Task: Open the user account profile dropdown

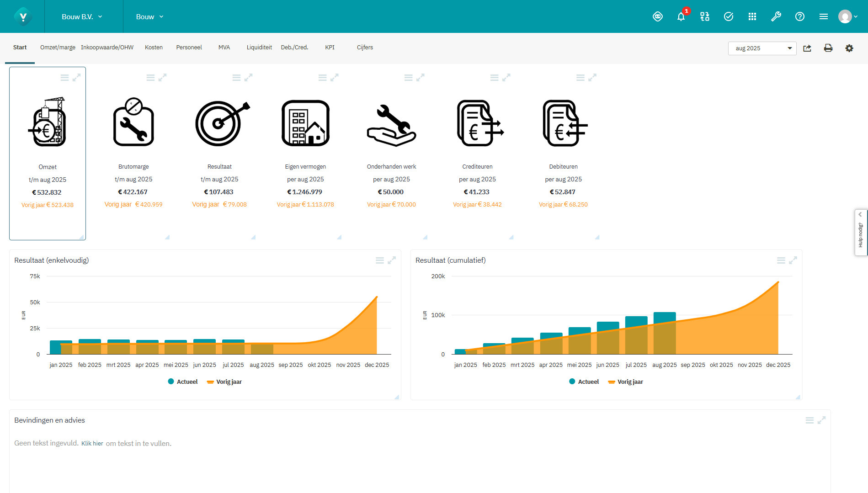Action: coord(847,16)
